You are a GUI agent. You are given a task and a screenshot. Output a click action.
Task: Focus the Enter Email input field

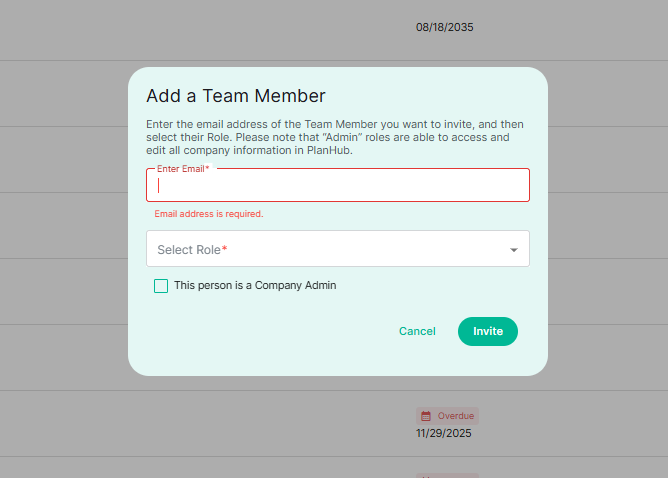[338, 185]
